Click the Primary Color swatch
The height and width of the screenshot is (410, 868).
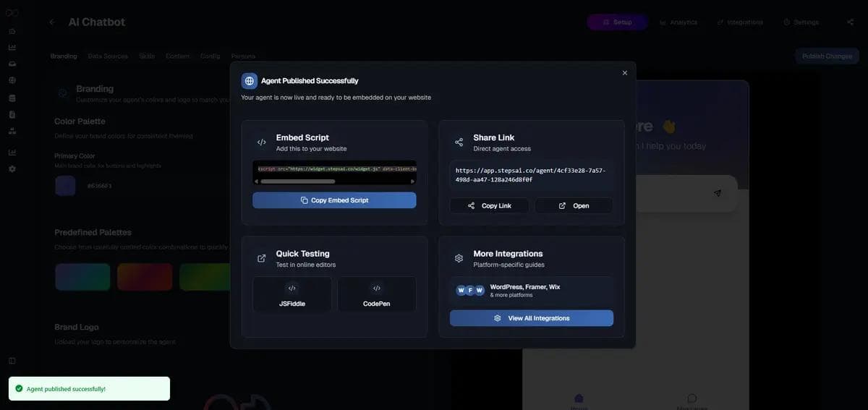tap(65, 186)
